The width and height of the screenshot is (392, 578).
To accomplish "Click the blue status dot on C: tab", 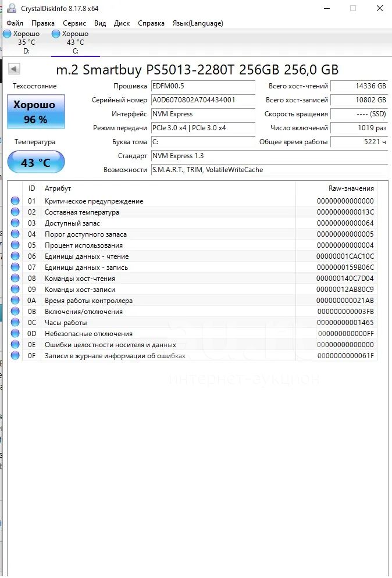I will [56, 34].
